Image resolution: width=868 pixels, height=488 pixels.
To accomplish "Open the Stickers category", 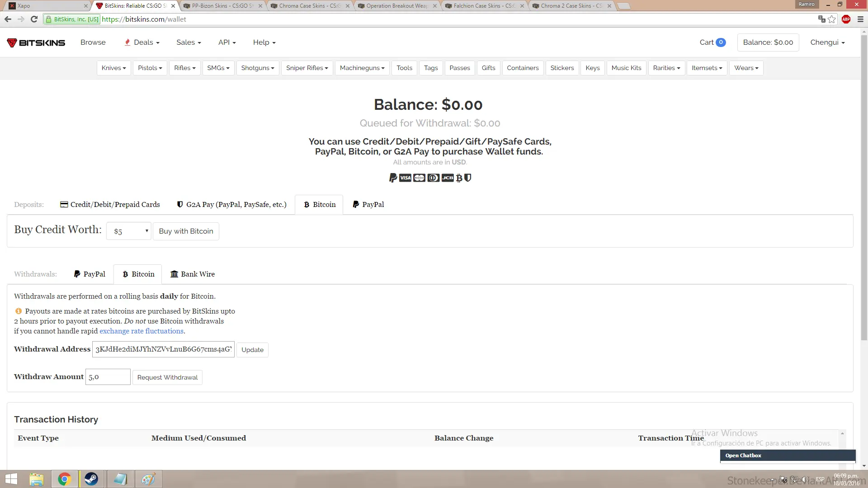I will tap(562, 68).
